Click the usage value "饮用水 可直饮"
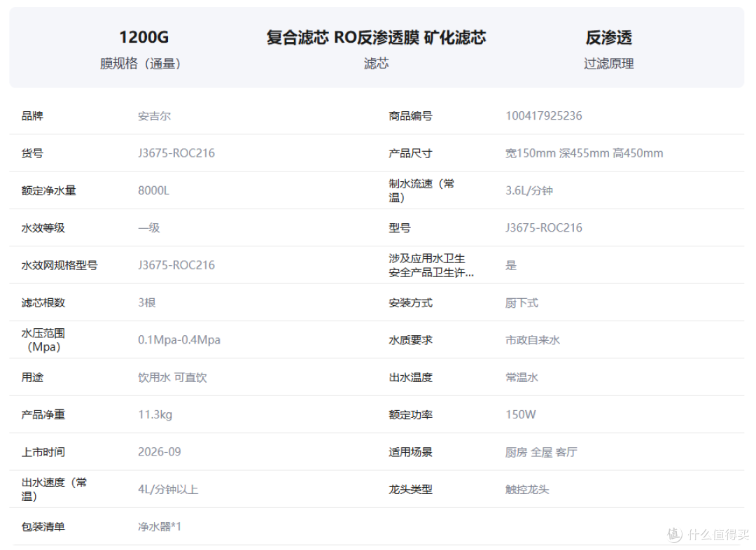This screenshot has height=550, width=756. point(172,377)
